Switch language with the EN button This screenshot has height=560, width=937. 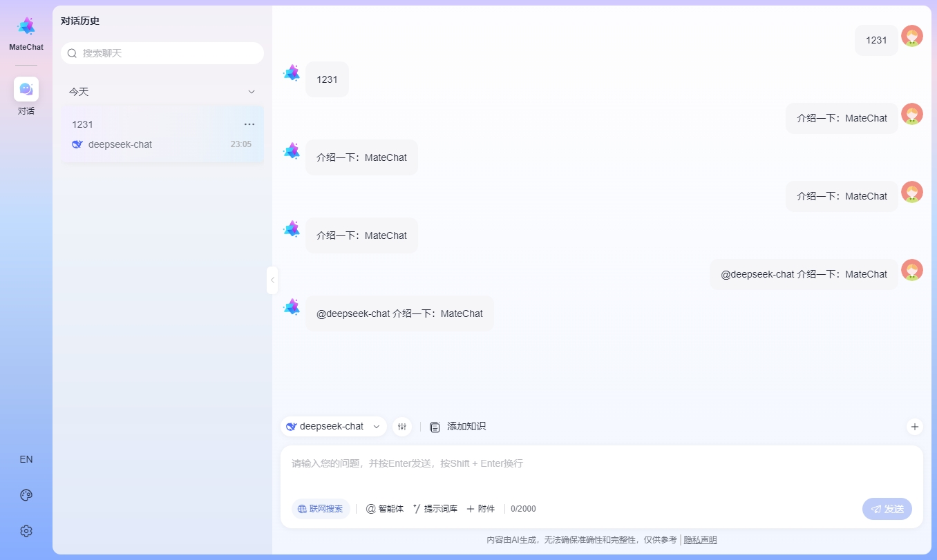(x=26, y=459)
